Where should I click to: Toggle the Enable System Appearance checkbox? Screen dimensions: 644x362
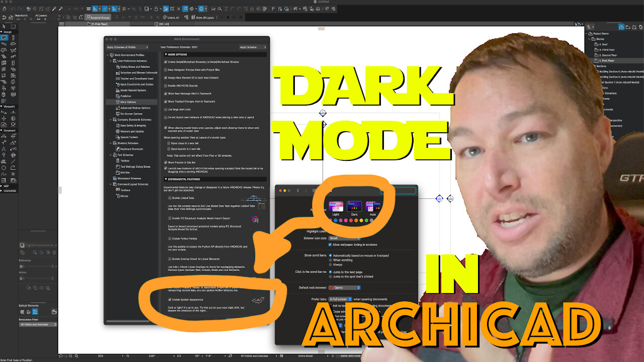coord(169,300)
